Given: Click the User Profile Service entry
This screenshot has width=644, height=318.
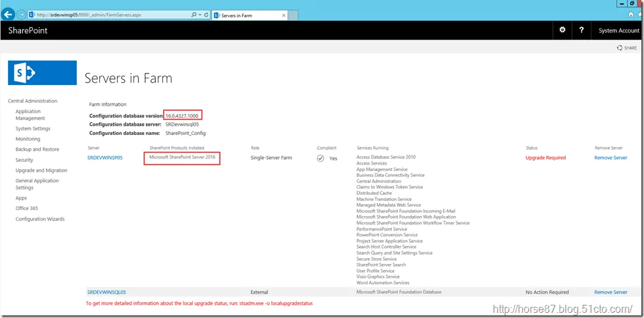Looking at the screenshot, I should [x=376, y=271].
